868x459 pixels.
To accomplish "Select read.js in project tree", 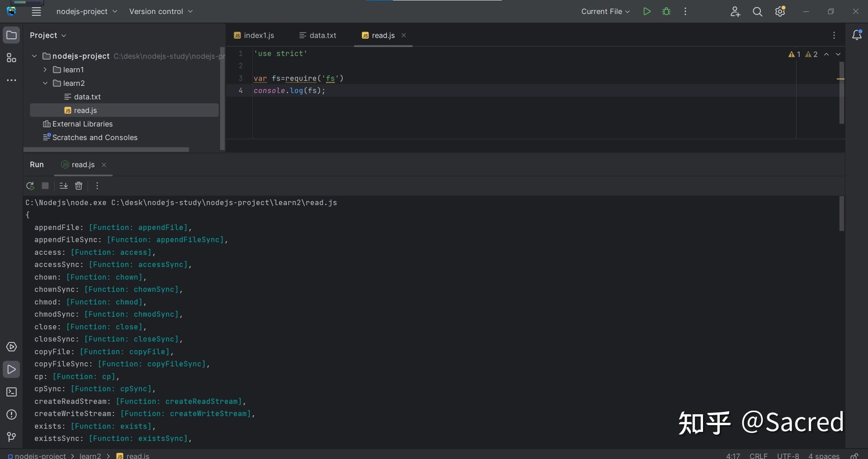I will pos(124,110).
